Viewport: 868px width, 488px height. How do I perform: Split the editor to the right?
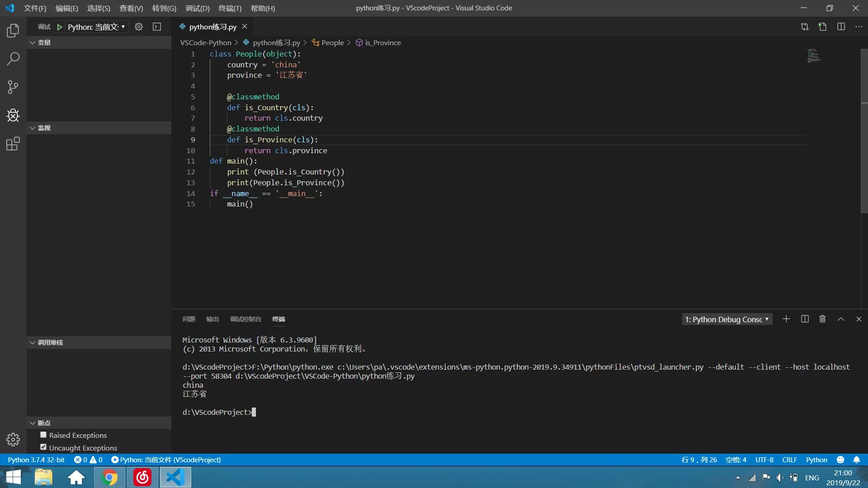[840, 27]
